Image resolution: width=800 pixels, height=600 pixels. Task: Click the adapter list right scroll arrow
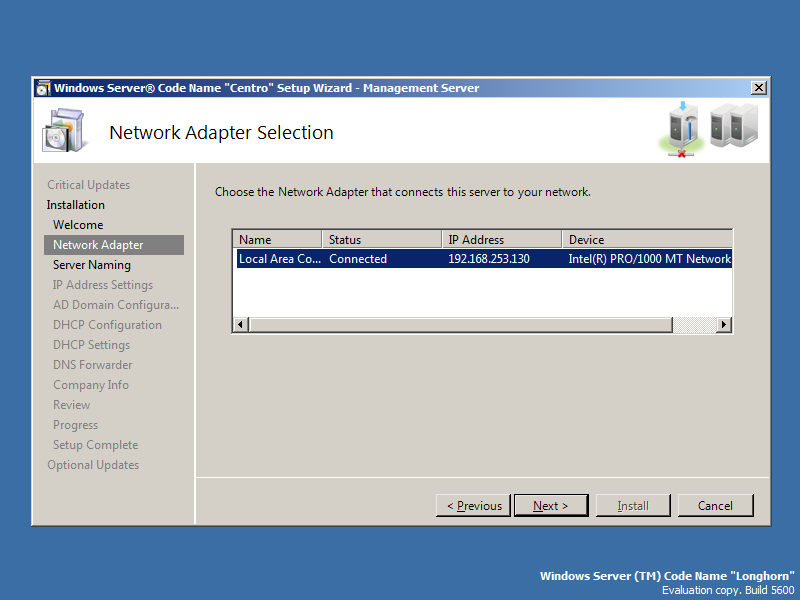tap(723, 324)
